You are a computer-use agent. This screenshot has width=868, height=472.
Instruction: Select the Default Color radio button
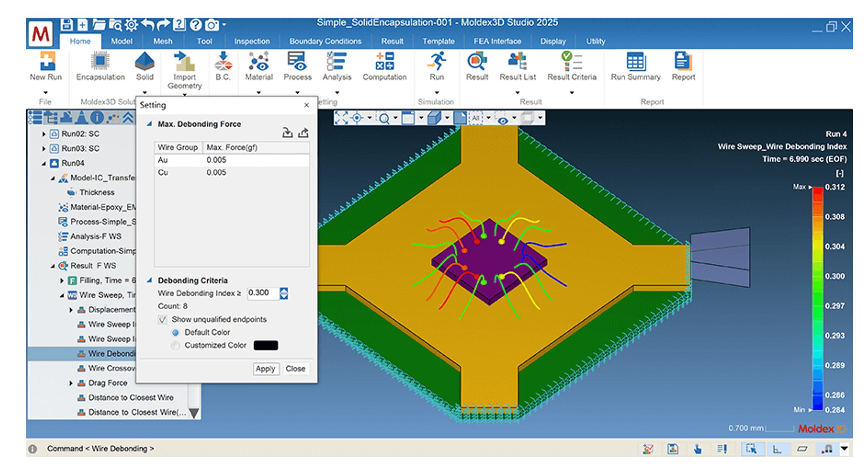(175, 332)
